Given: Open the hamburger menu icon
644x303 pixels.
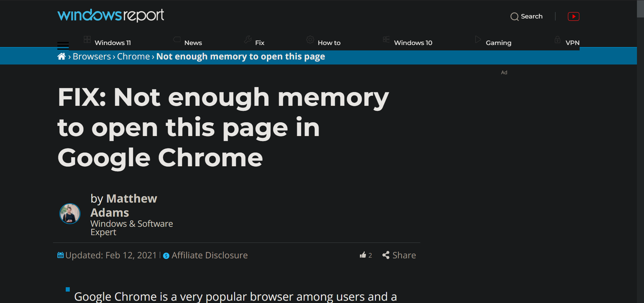Looking at the screenshot, I should [63, 45].
